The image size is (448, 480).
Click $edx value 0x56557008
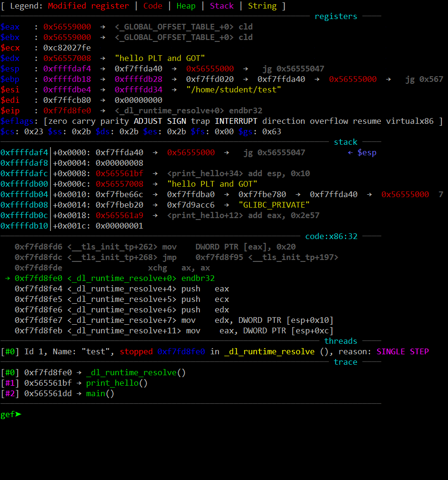click(x=67, y=58)
